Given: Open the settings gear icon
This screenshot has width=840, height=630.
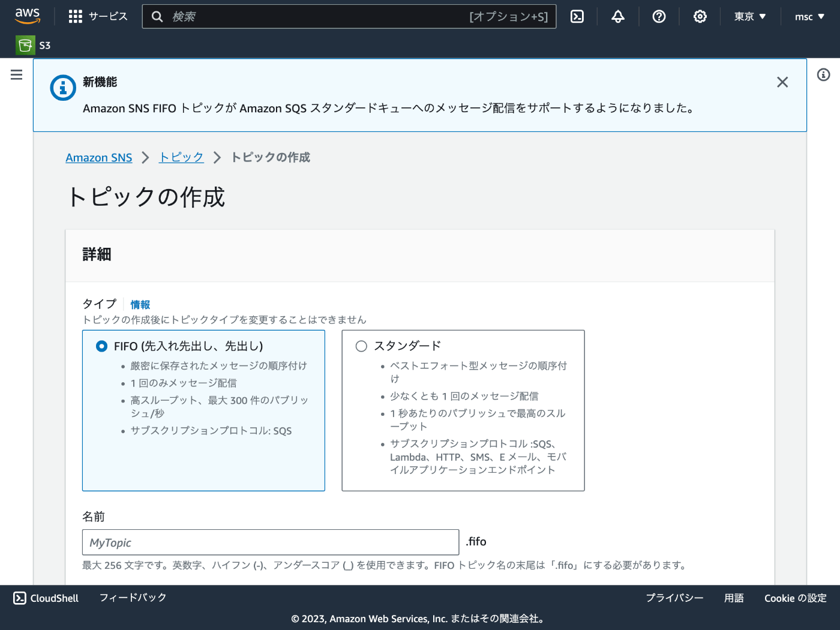Looking at the screenshot, I should click(700, 17).
